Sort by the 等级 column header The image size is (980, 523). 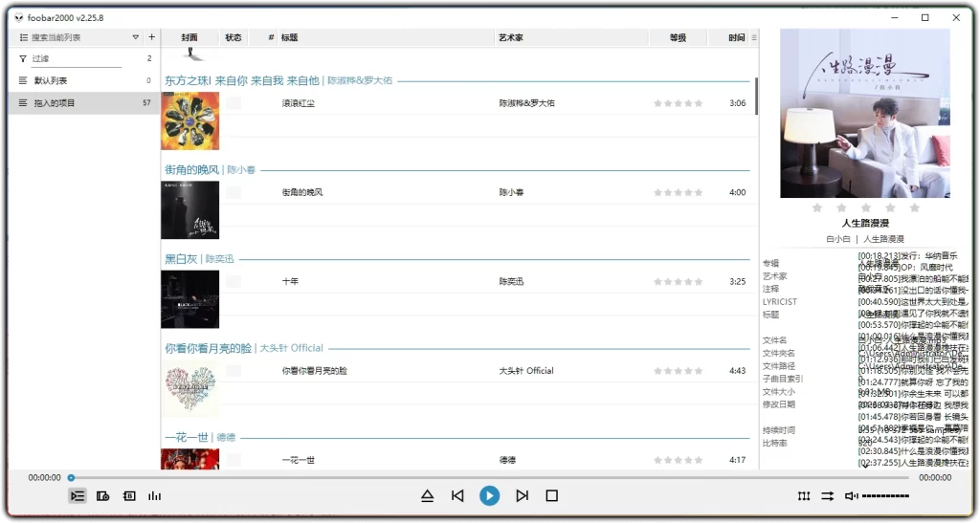coord(678,37)
